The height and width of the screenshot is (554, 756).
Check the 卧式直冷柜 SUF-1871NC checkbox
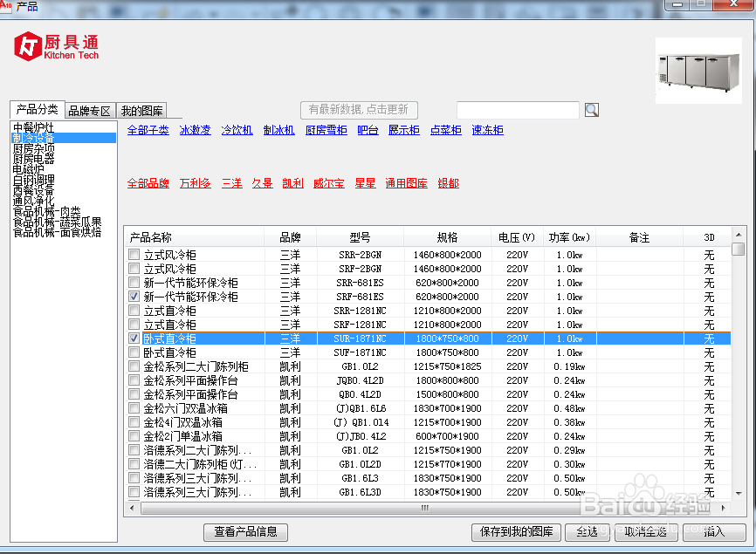(134, 352)
